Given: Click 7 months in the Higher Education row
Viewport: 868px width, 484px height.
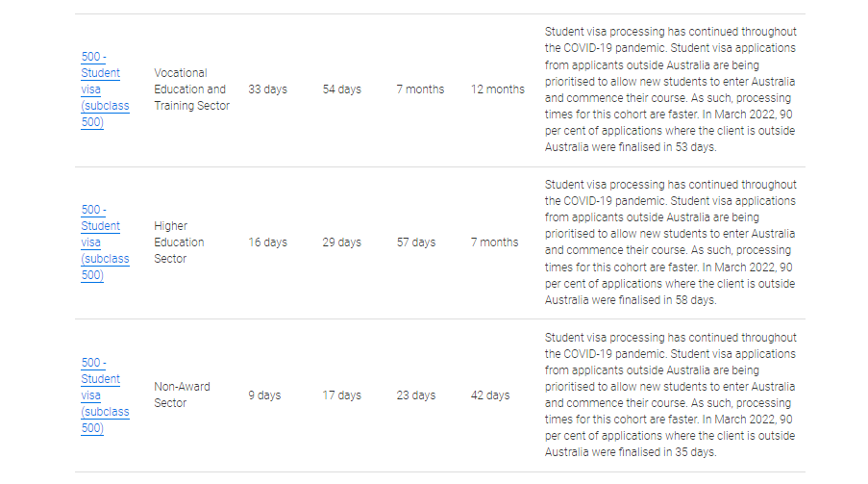Looking at the screenshot, I should pyautogui.click(x=494, y=242).
